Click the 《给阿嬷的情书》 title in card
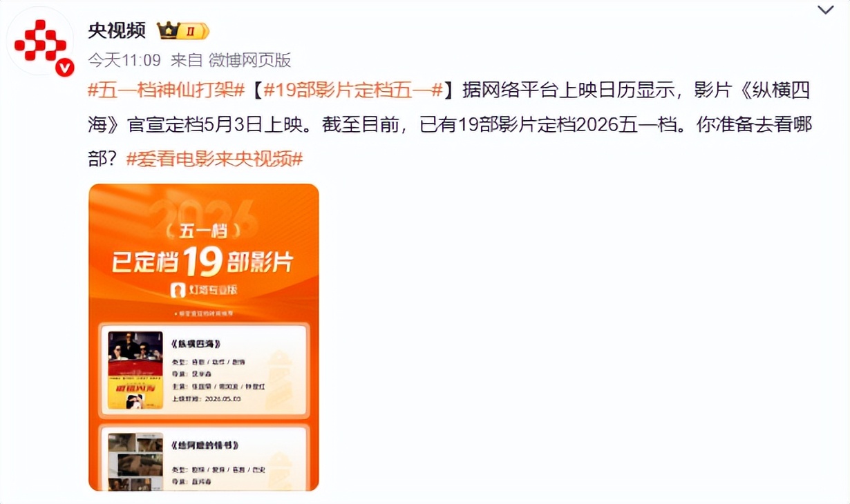Image resolution: width=850 pixels, height=504 pixels. pos(205,445)
